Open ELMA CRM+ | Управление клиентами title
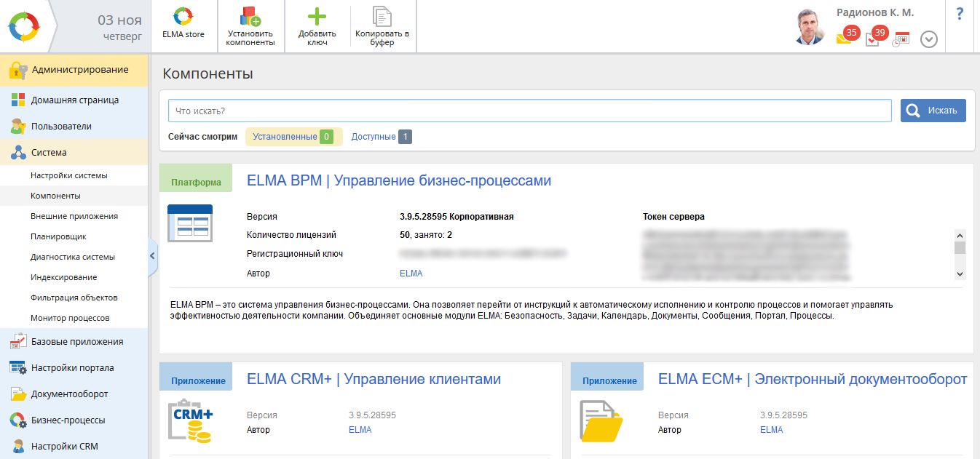This screenshot has height=459, width=980. pyautogui.click(x=374, y=379)
